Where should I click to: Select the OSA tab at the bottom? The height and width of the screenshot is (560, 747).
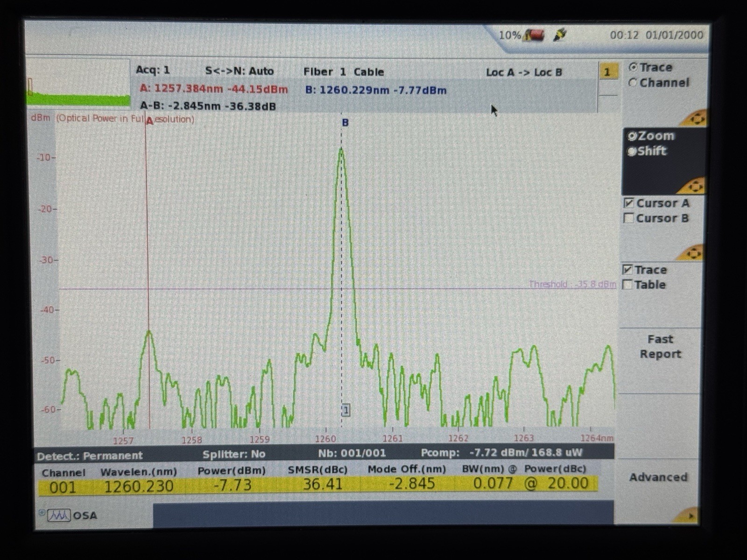point(75,515)
